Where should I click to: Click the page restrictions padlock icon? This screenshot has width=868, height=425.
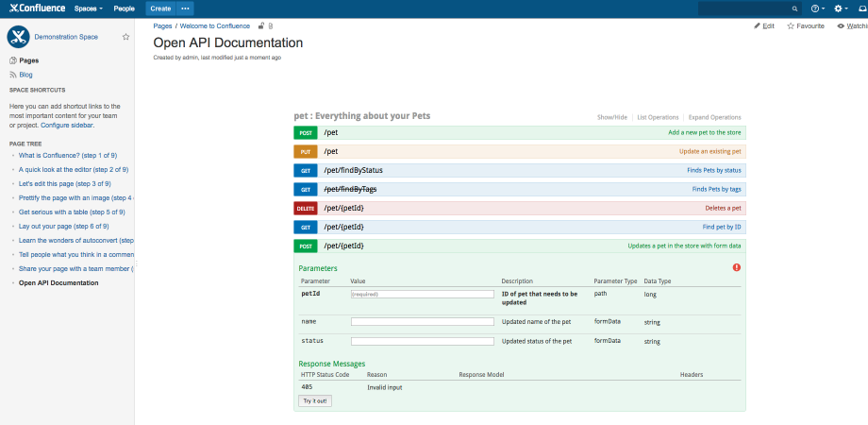point(261,26)
